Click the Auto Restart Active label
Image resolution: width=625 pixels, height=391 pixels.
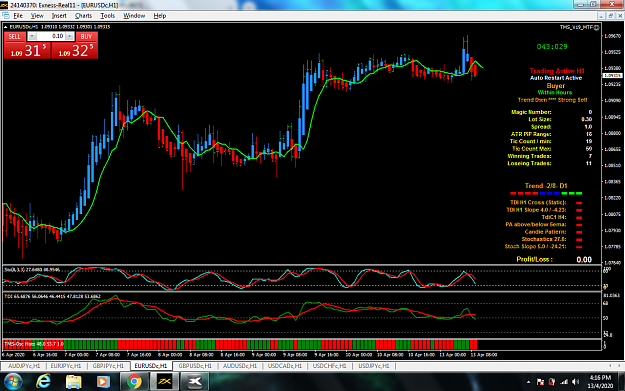click(556, 78)
